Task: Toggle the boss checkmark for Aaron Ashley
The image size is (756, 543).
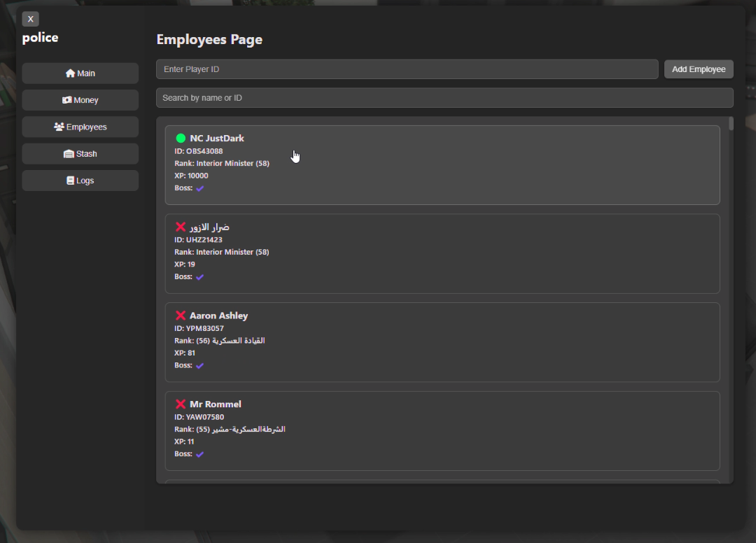Action: click(x=199, y=365)
